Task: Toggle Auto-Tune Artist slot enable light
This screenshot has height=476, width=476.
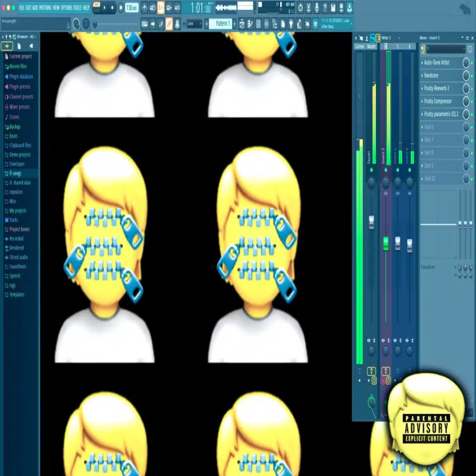Action: click(472, 63)
